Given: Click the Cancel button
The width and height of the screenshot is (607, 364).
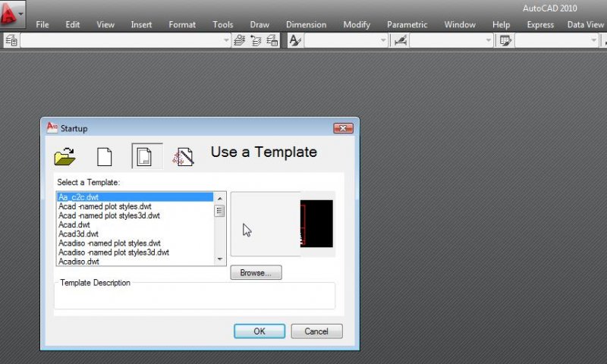Looking at the screenshot, I should pos(316,331).
